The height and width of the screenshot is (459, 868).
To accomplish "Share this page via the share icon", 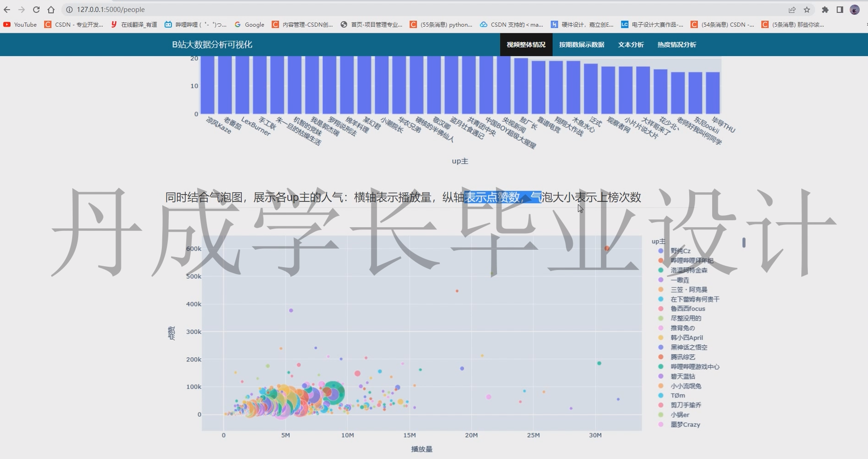I will [792, 10].
